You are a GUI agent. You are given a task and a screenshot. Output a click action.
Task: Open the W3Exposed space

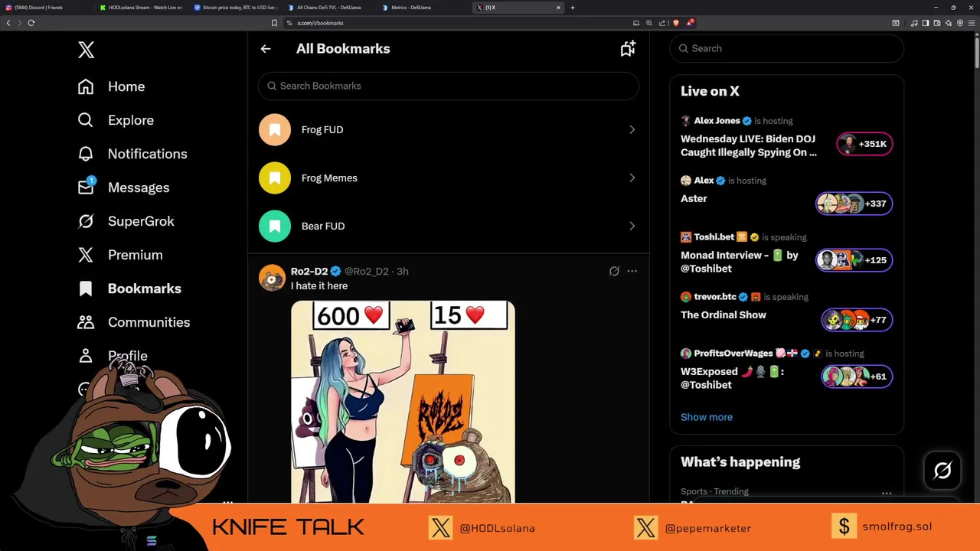click(x=732, y=378)
